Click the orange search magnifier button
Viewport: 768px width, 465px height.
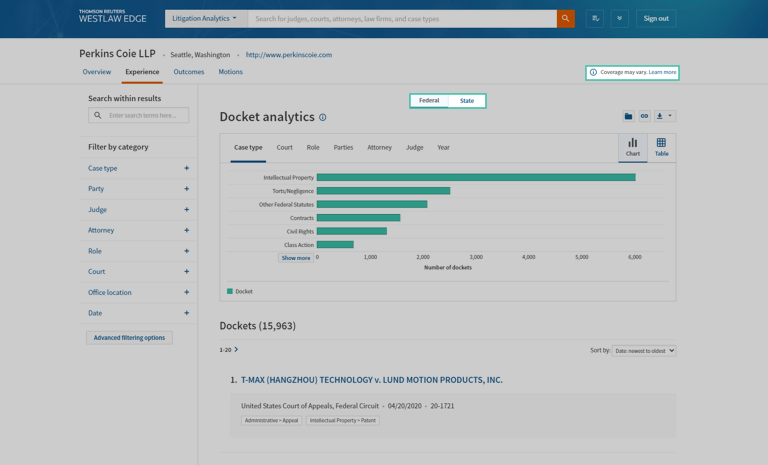(x=565, y=18)
